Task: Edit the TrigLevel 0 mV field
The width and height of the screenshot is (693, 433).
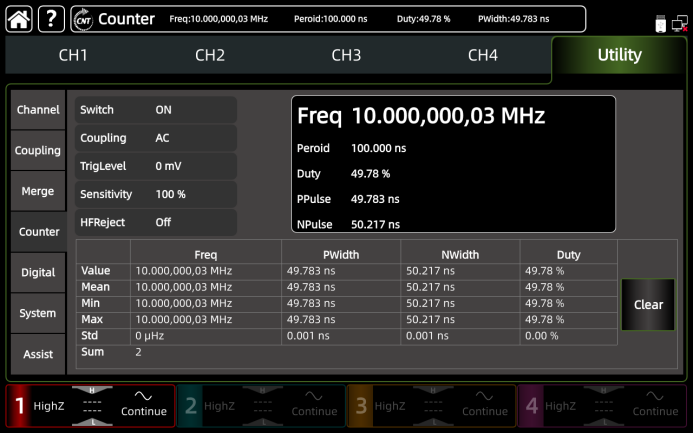Action: (156, 166)
